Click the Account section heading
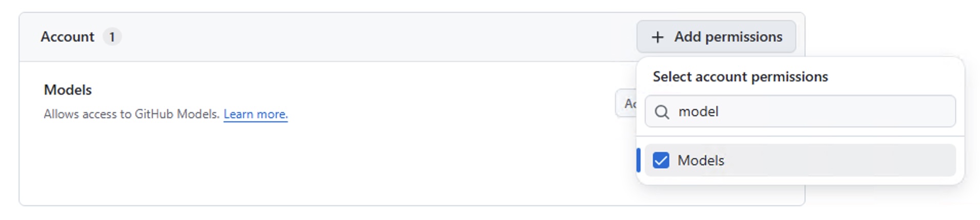This screenshot has width=980, height=220. click(x=67, y=37)
